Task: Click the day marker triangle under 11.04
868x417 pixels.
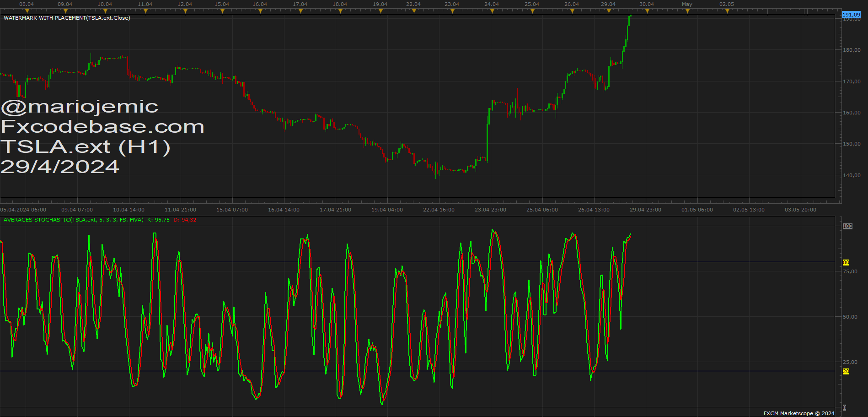Action: 145,11
